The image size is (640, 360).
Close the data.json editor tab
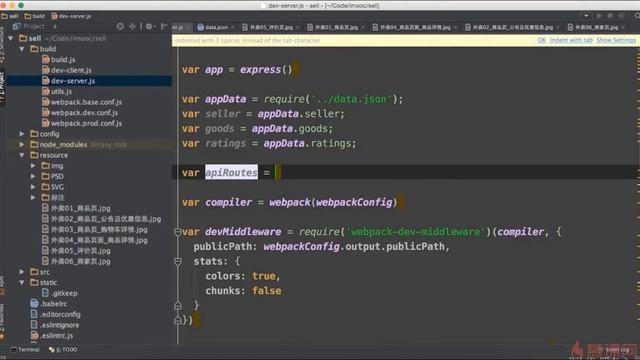pyautogui.click(x=233, y=27)
